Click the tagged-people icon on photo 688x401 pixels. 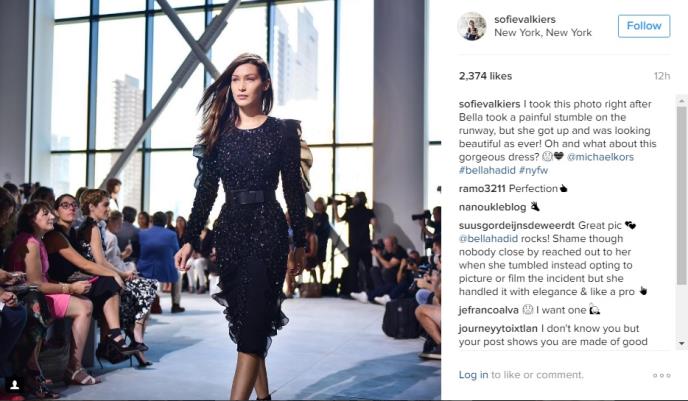pos(14,384)
